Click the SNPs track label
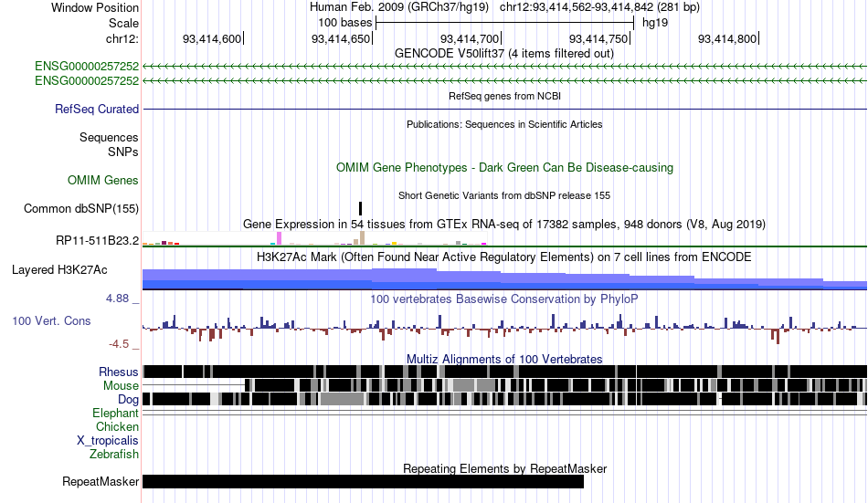Screen dimensions: 868x503 (123, 152)
